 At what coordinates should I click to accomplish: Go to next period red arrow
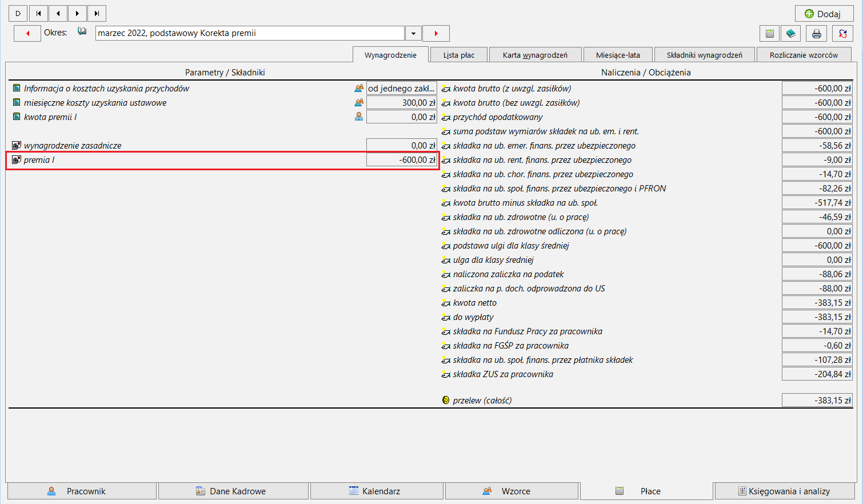[x=436, y=33]
